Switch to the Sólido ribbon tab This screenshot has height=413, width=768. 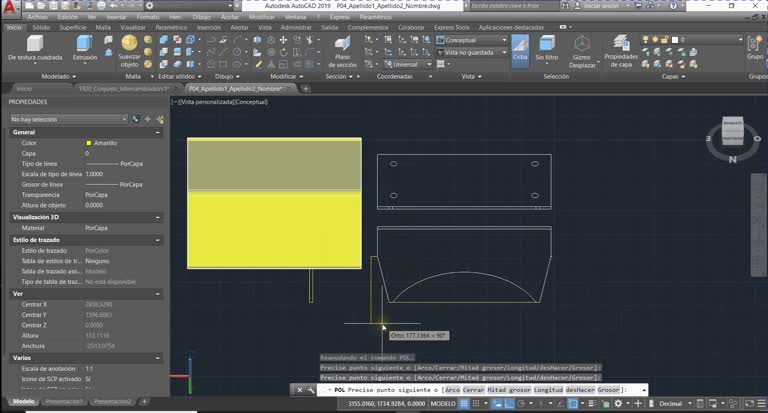41,27
